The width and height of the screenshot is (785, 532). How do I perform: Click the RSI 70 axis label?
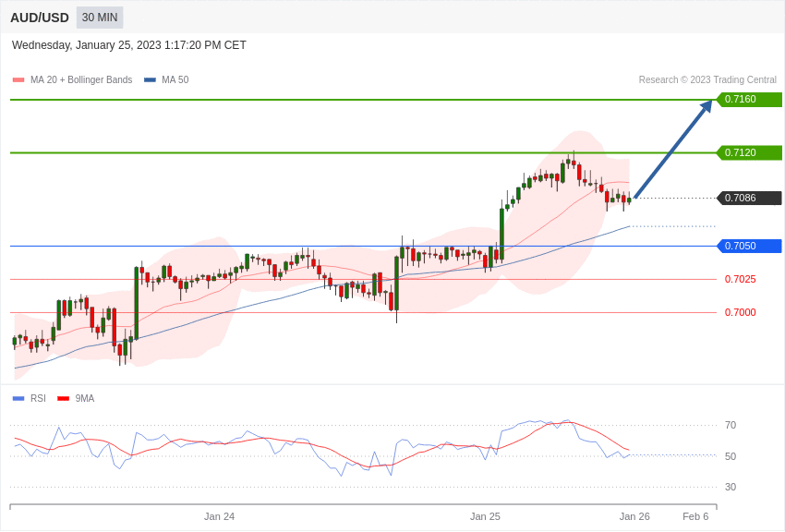tap(731, 426)
